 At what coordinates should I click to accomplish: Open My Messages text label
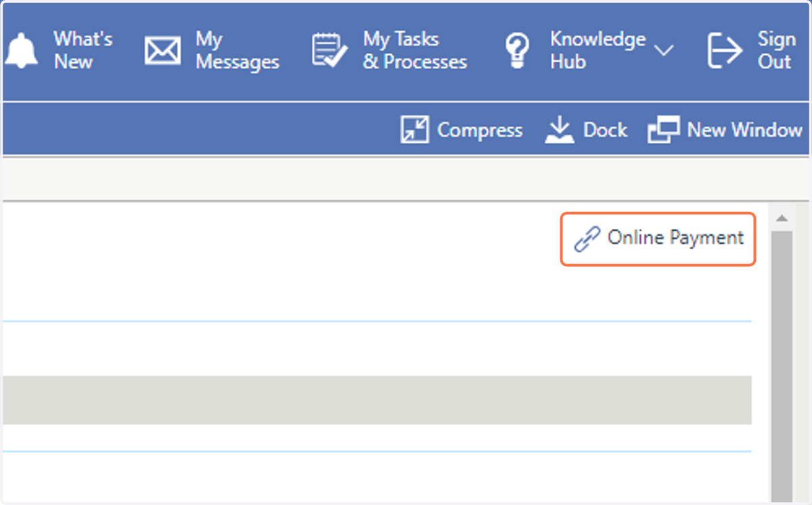(237, 50)
